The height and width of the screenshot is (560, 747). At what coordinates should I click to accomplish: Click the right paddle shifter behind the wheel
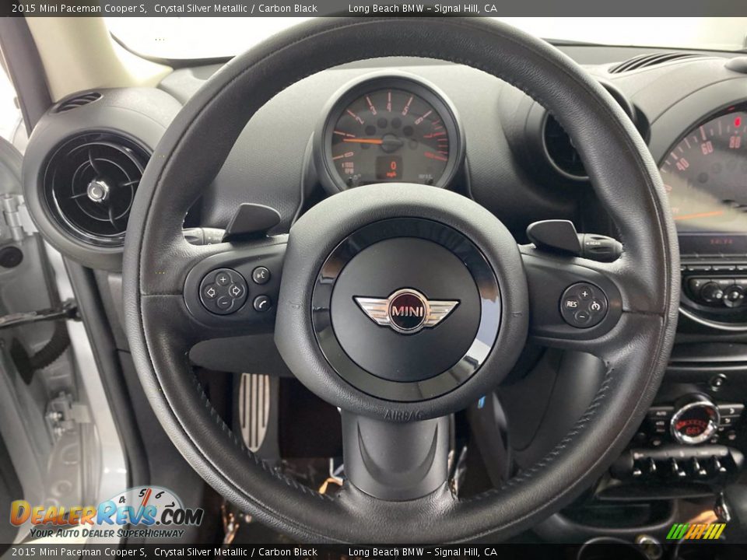tap(555, 236)
